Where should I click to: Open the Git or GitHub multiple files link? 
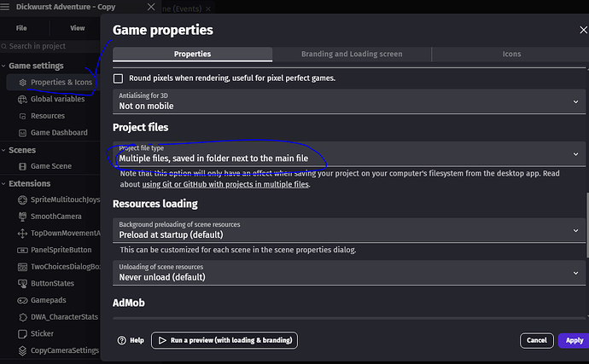(225, 184)
